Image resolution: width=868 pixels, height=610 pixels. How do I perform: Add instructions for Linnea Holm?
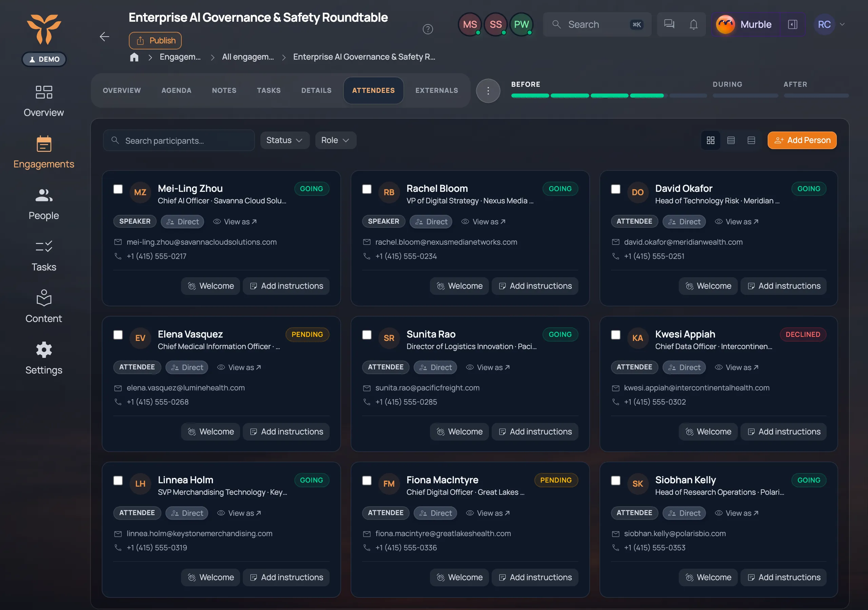click(x=286, y=577)
